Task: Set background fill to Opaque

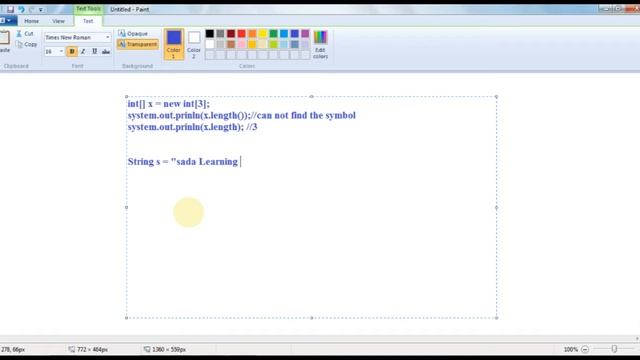Action: 133,33
